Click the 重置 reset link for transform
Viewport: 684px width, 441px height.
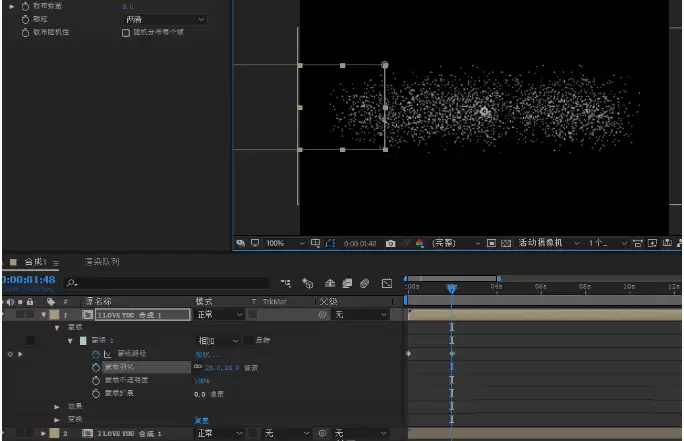click(201, 420)
